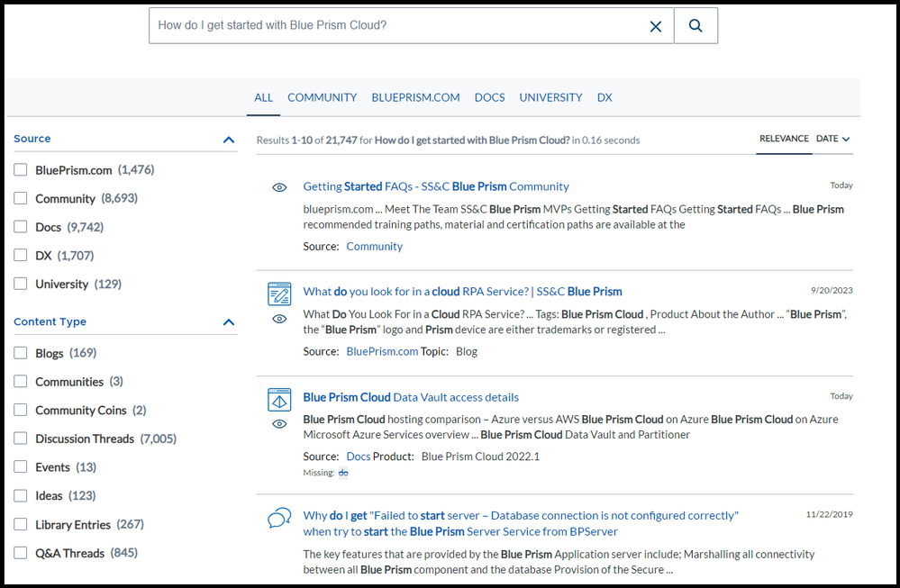
Task: Preview the Getting Started FAQs result via eye icon
Action: click(x=279, y=187)
